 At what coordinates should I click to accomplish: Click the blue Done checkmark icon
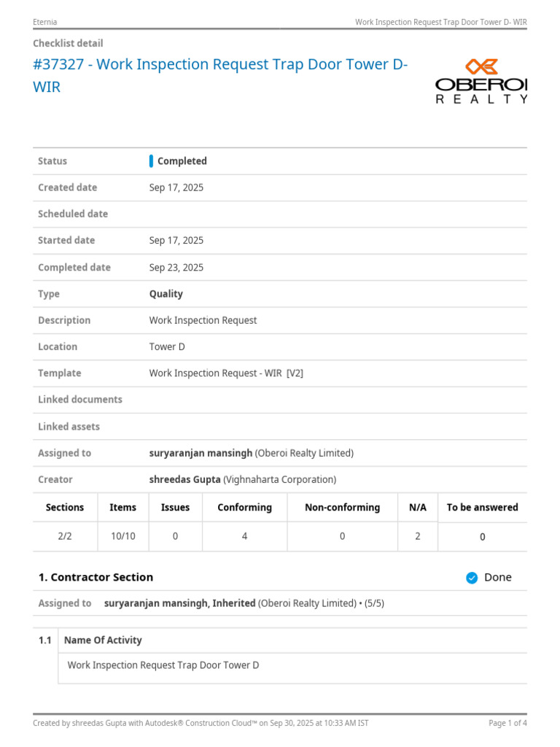472,578
